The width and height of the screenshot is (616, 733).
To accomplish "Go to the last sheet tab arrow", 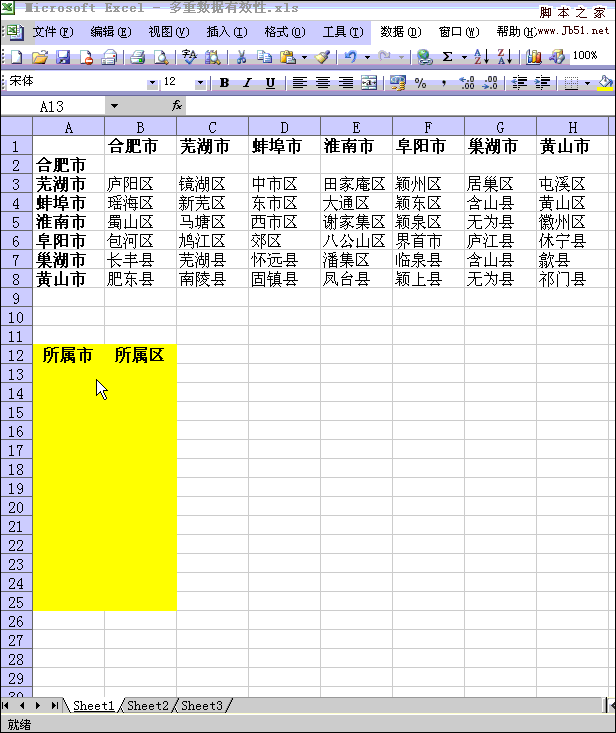I will point(55,705).
